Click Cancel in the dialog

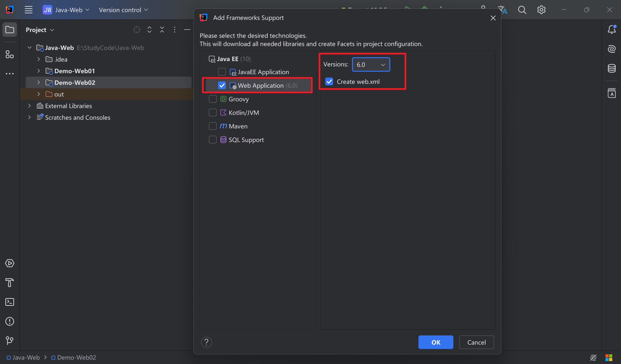(x=476, y=342)
